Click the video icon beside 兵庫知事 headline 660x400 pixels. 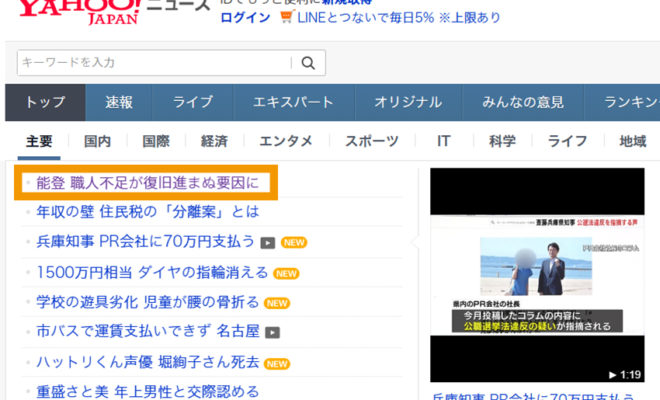click(267, 242)
